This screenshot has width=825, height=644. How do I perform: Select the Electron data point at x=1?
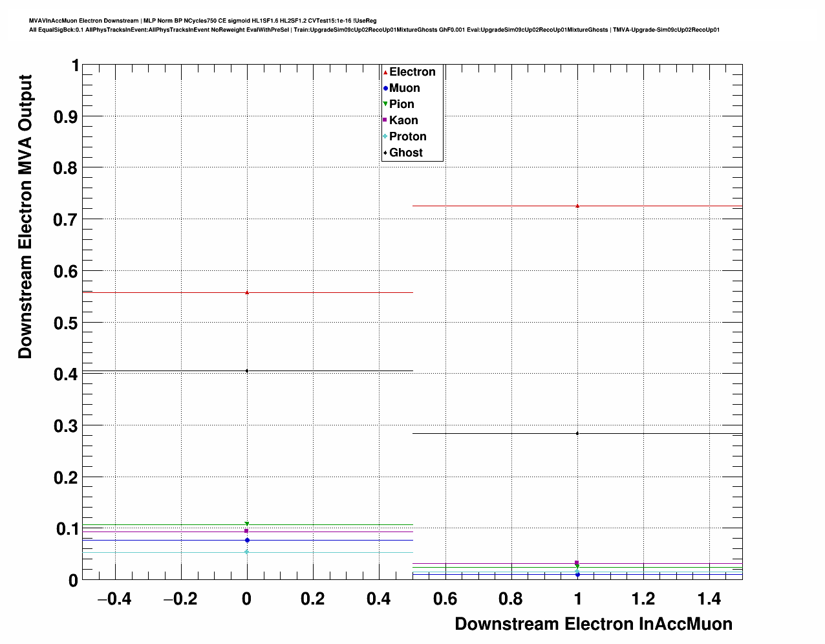(577, 206)
